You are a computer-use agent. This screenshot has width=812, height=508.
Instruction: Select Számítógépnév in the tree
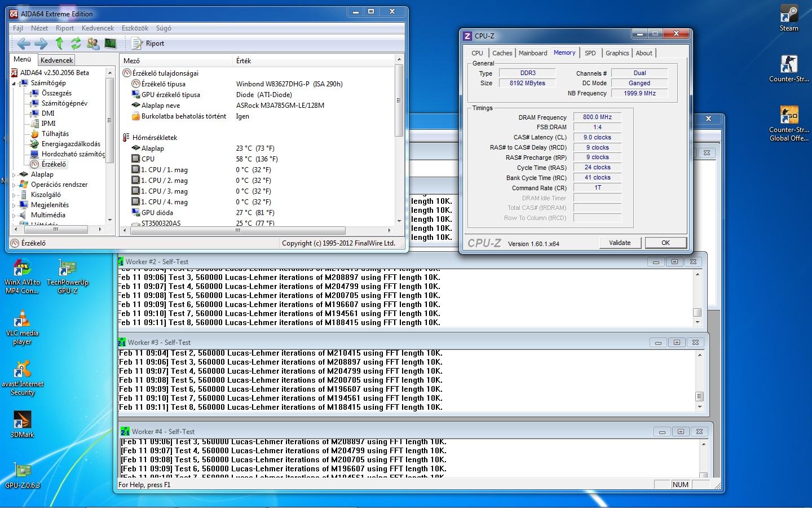point(64,103)
